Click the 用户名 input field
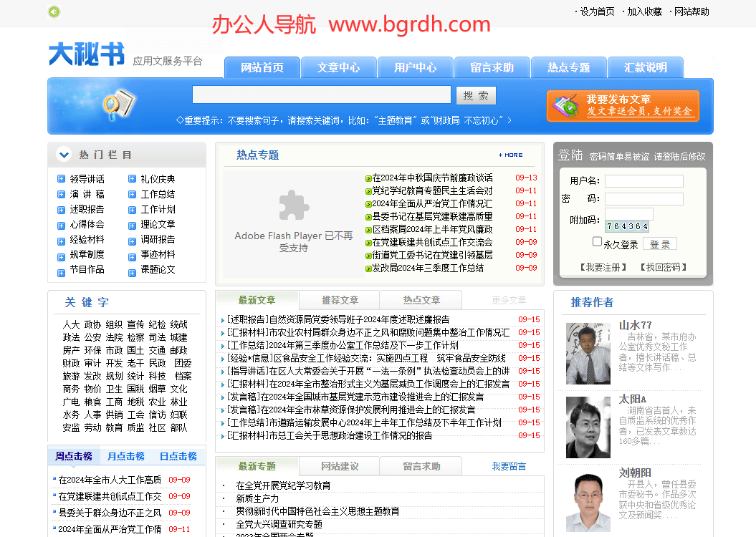Viewport: 756px width, 537px height. pyautogui.click(x=643, y=181)
